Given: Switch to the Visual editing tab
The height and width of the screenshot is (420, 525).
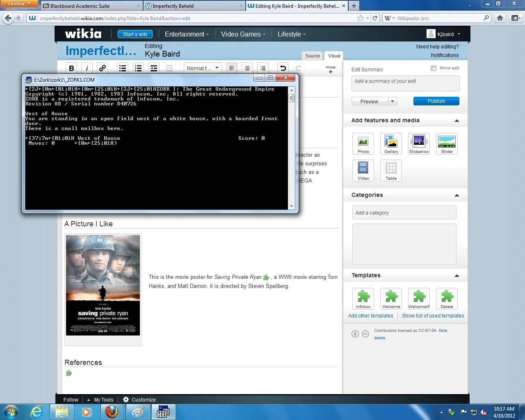Looking at the screenshot, I should point(334,56).
